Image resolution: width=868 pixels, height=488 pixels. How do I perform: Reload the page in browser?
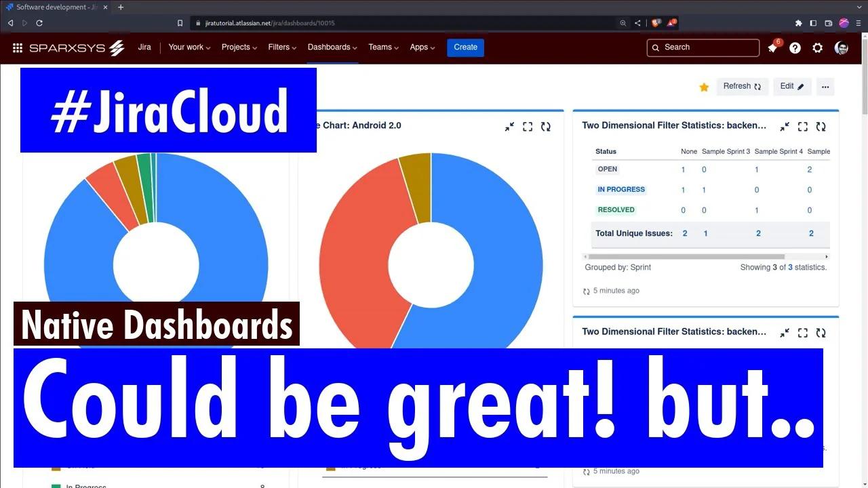(39, 23)
